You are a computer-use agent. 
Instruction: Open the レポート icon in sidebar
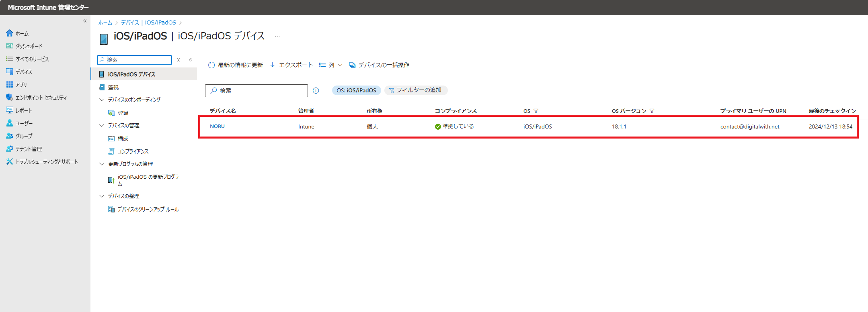pyautogui.click(x=10, y=110)
